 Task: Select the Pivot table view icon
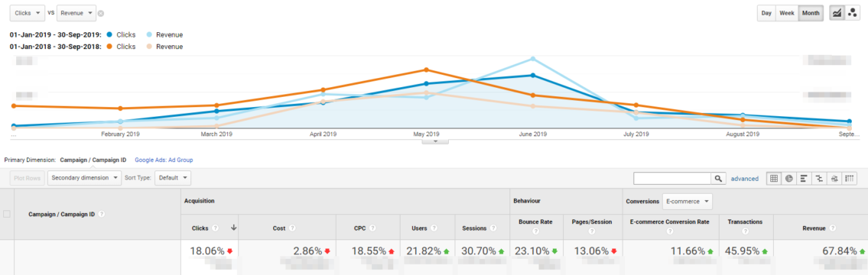pos(849,178)
